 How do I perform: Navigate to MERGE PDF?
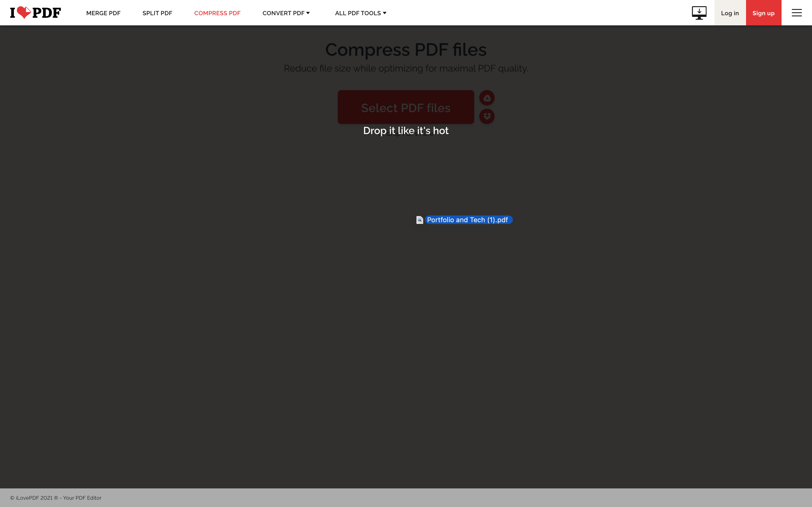103,13
